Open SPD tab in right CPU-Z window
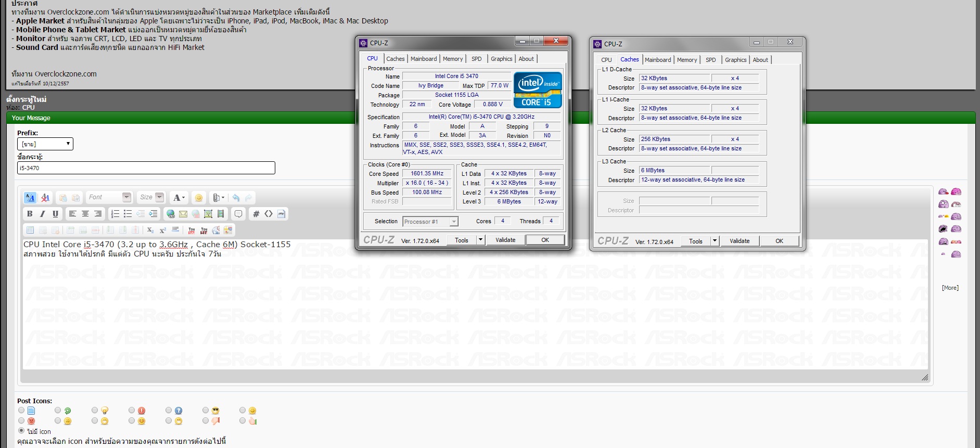 click(711, 60)
